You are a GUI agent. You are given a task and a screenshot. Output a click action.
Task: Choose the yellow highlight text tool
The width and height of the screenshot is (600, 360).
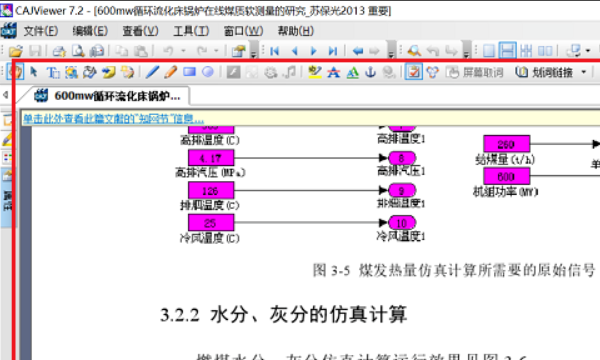pyautogui.click(x=315, y=72)
